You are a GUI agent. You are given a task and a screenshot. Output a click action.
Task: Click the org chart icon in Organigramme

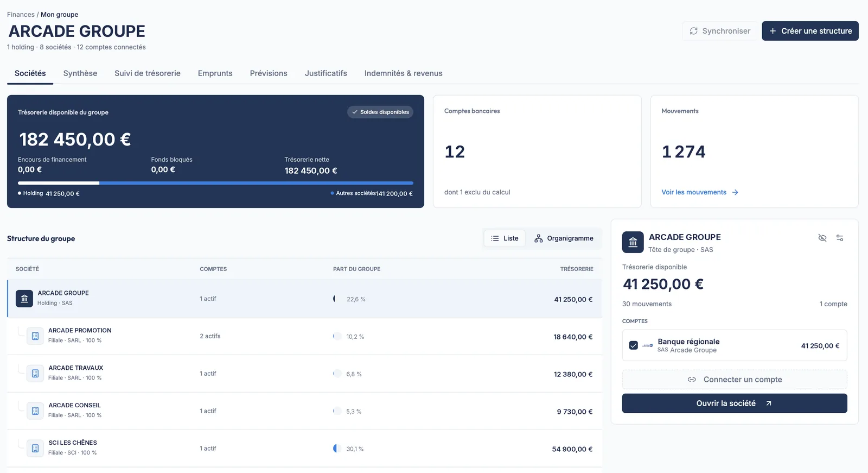pos(538,238)
